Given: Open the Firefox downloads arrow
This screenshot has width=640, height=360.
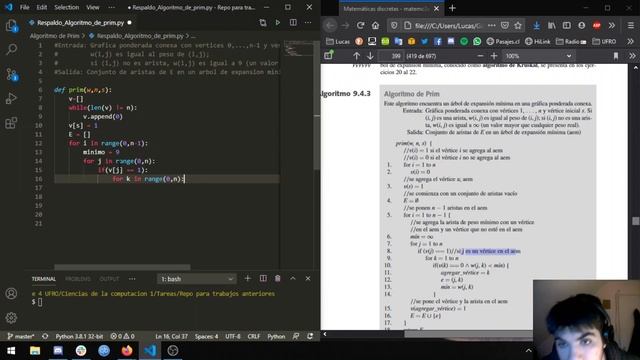Looking at the screenshot, I should tap(536, 25).
